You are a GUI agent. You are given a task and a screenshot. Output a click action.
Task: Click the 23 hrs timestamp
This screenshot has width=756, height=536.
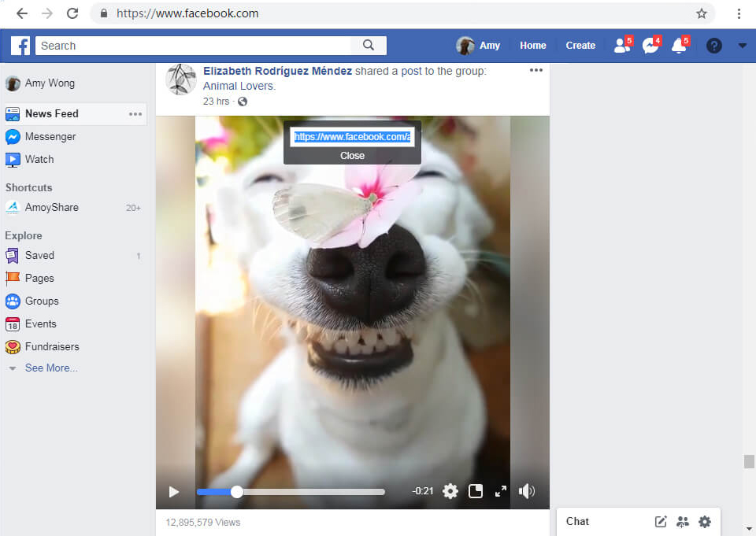(216, 102)
